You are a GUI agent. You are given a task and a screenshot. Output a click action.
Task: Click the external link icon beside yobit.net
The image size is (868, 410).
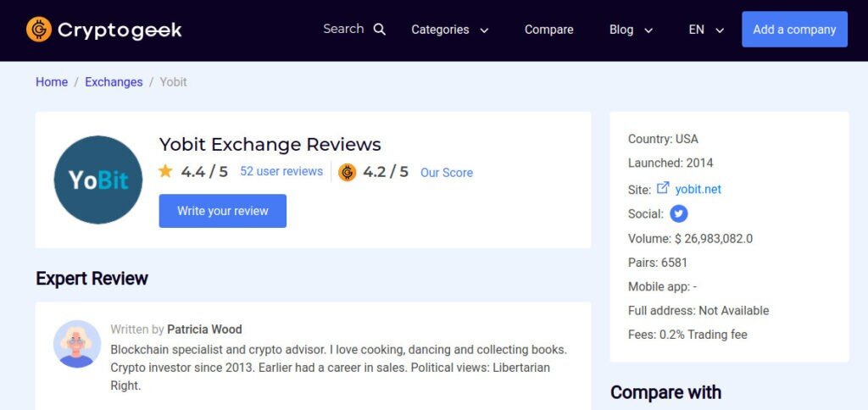(663, 188)
